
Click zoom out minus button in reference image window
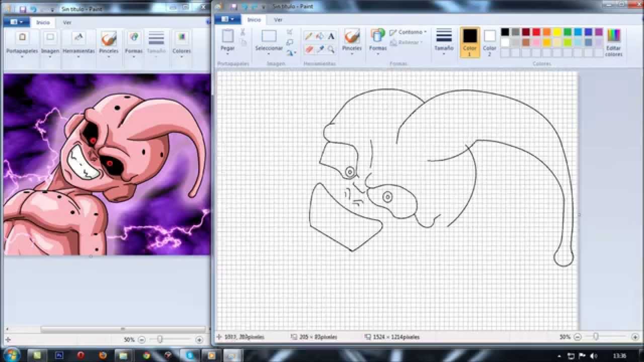click(141, 340)
